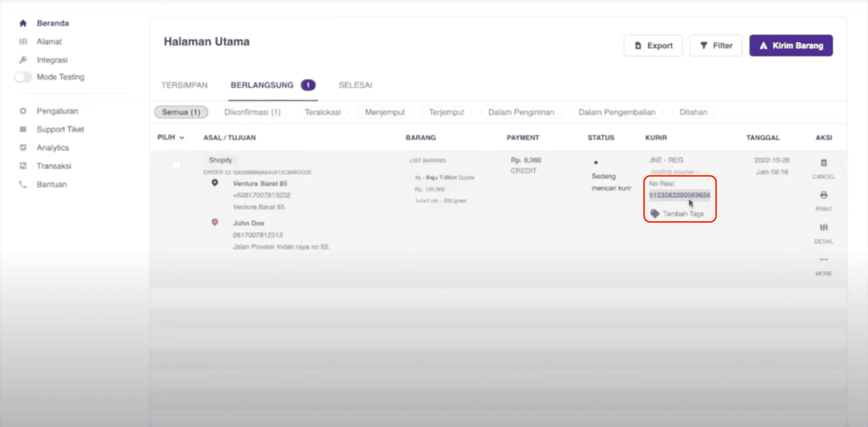Click the Analytics sidebar icon

pyautogui.click(x=23, y=148)
